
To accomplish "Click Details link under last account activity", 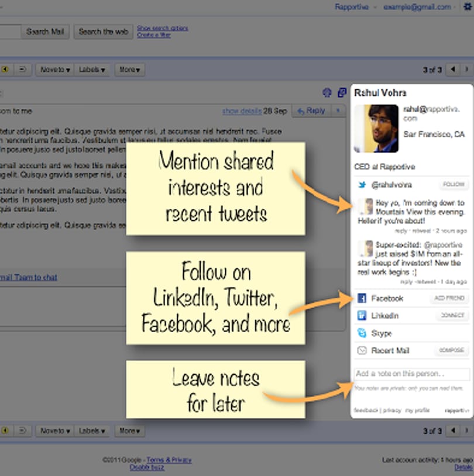I will coord(464,467).
